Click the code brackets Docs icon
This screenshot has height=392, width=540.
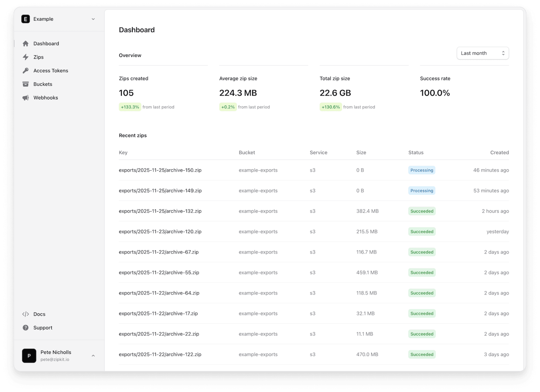pos(26,314)
